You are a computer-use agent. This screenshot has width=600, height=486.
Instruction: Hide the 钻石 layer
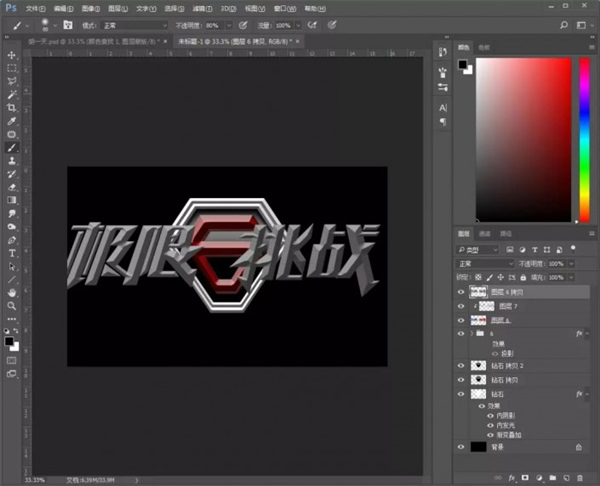[x=461, y=394]
